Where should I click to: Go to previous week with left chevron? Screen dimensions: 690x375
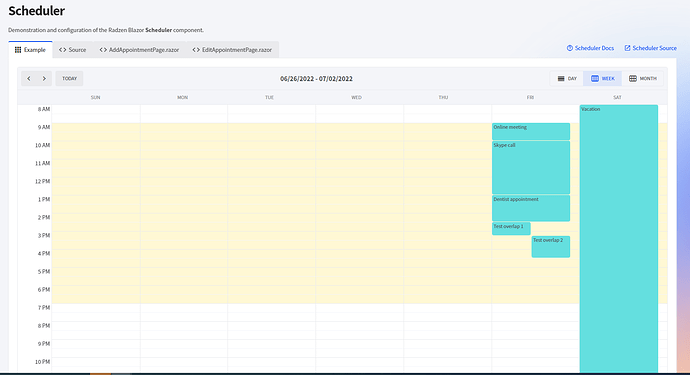pyautogui.click(x=29, y=79)
